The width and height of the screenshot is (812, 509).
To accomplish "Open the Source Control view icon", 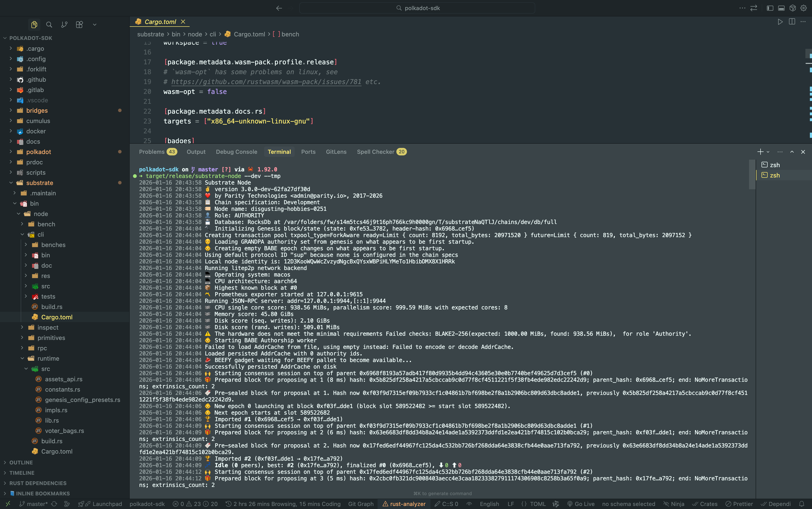I will (64, 25).
